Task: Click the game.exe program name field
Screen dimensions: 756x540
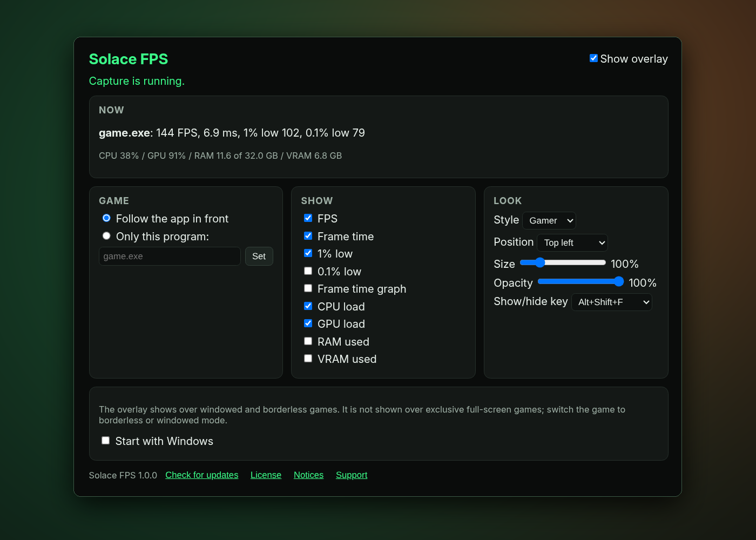Action: tap(170, 256)
